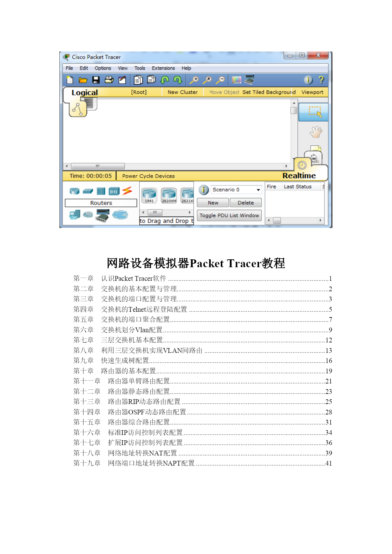Click the green Redo arrow icon
This screenshot has width=392, height=554.
pyautogui.click(x=178, y=80)
